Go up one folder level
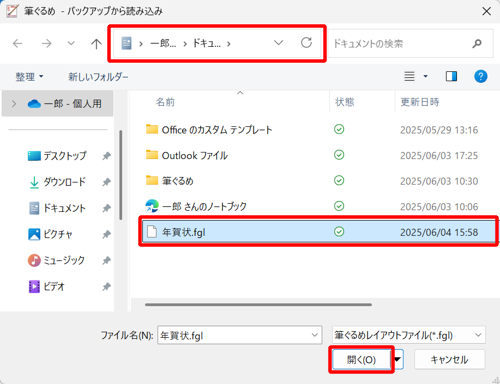The width and height of the screenshot is (500, 384). (96, 43)
